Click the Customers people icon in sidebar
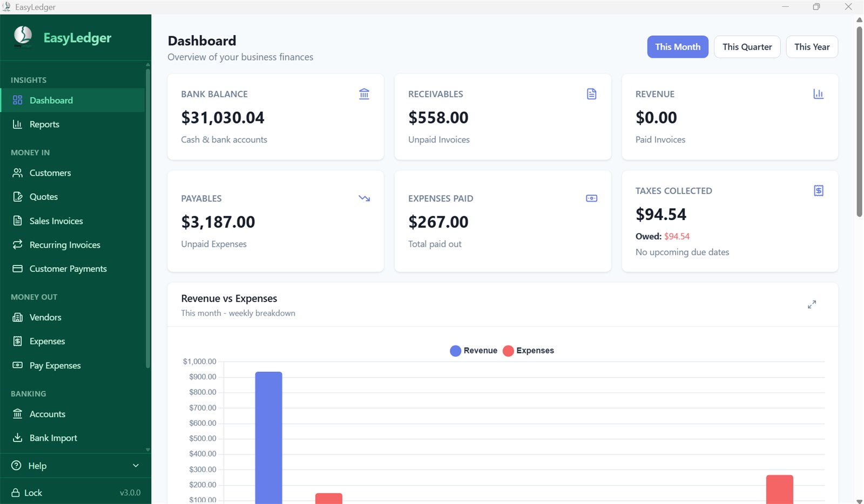864x504 pixels. [18, 173]
